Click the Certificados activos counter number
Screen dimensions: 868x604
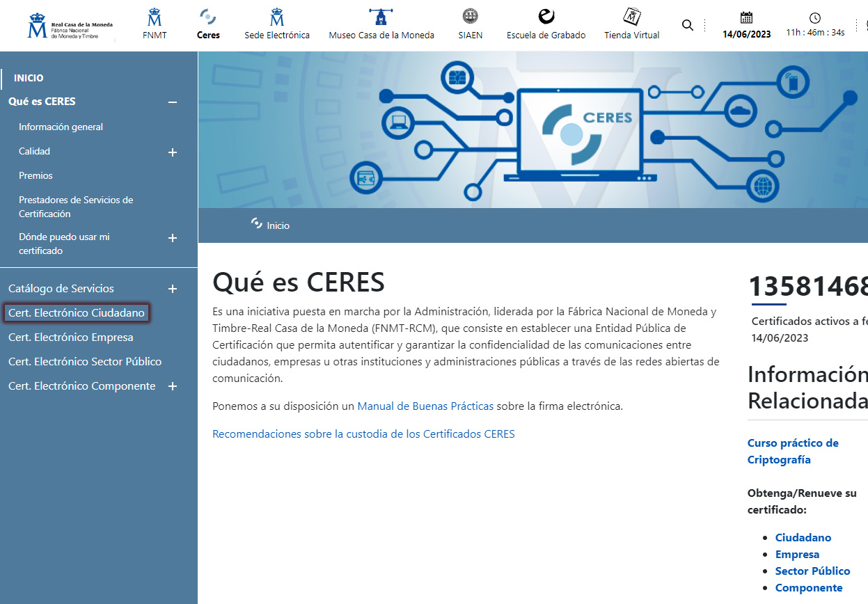click(x=808, y=287)
